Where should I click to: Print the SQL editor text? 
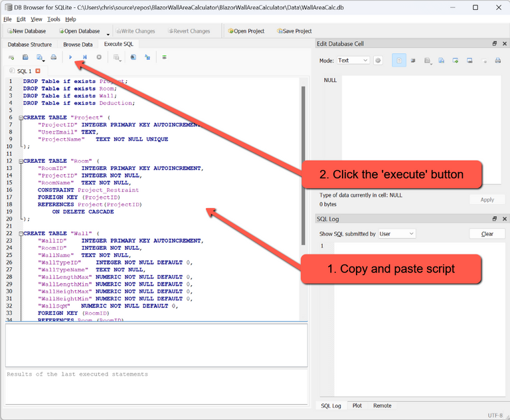pyautogui.click(x=54, y=57)
